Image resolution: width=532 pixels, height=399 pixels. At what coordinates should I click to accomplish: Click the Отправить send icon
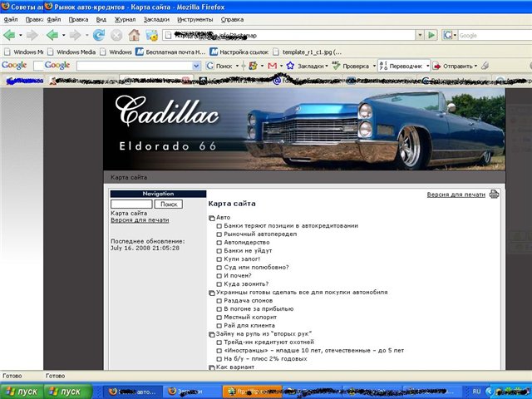pos(436,66)
